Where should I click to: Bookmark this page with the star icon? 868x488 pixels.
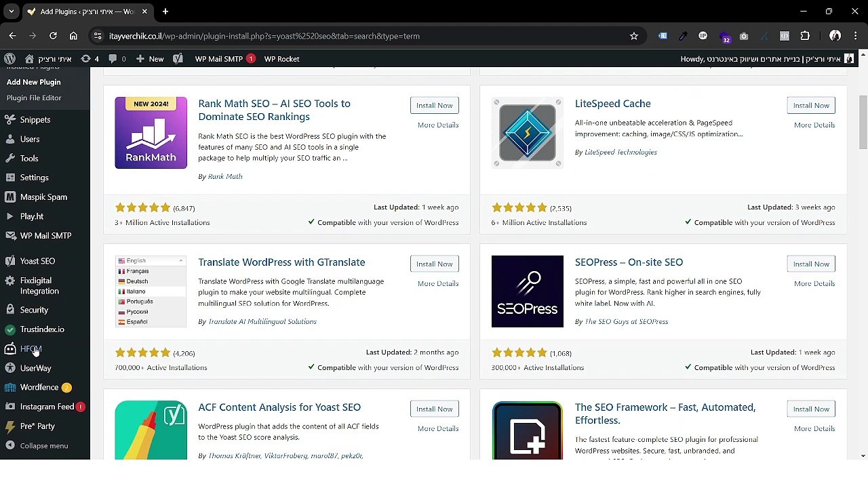(634, 36)
